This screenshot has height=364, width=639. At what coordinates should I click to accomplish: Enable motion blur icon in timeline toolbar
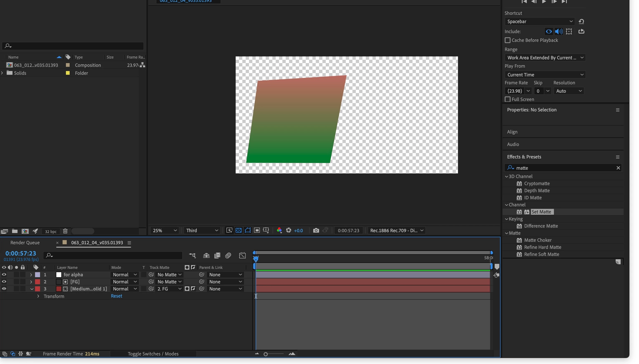point(228,256)
